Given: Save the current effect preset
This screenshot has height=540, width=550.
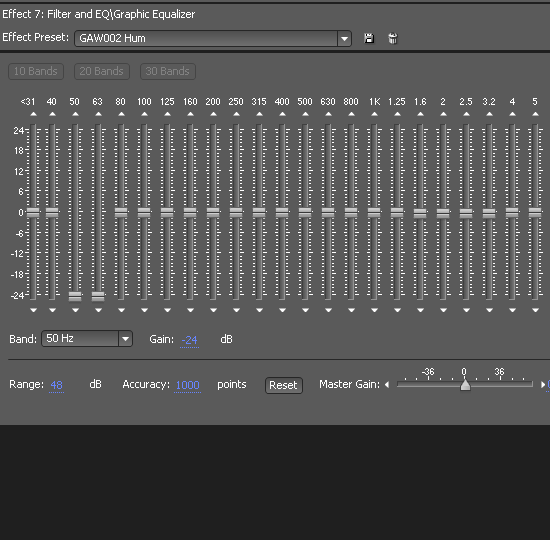Looking at the screenshot, I should click(369, 38).
